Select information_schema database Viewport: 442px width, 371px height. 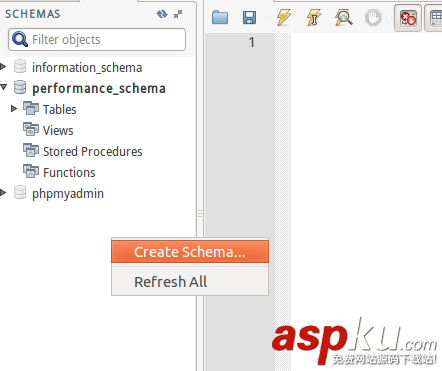pyautogui.click(x=87, y=68)
